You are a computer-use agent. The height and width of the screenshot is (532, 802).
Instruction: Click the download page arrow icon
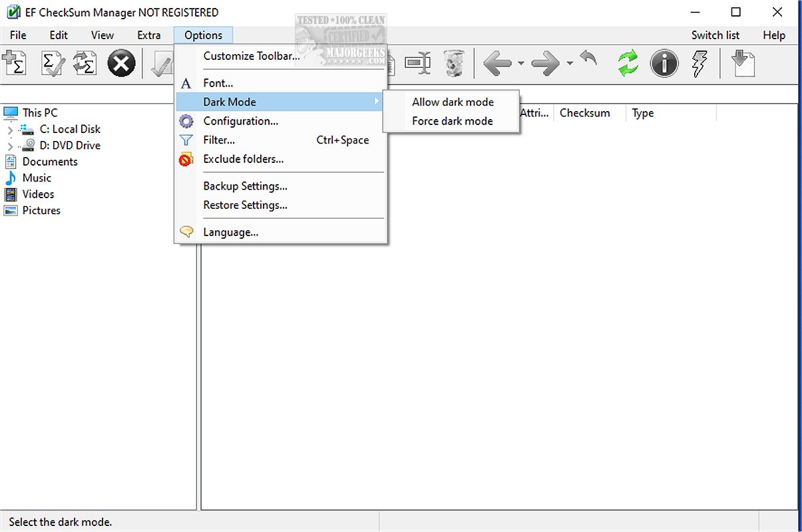pos(743,64)
